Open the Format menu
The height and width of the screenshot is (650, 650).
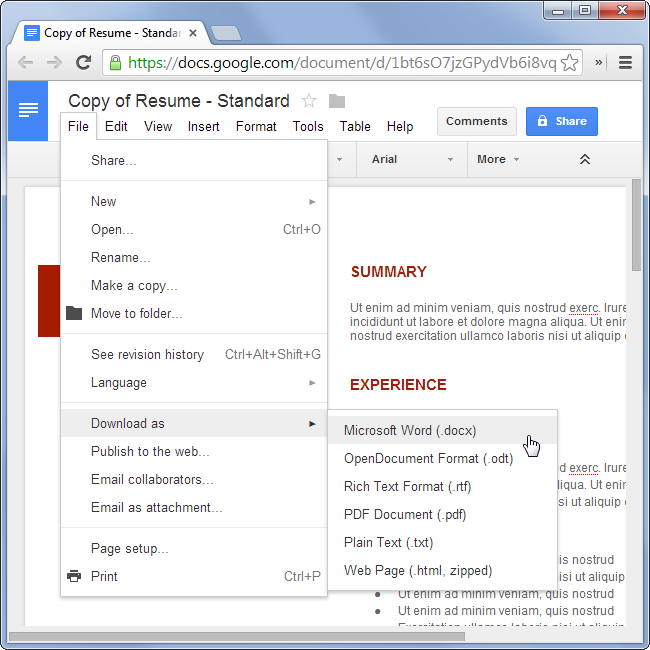[256, 126]
